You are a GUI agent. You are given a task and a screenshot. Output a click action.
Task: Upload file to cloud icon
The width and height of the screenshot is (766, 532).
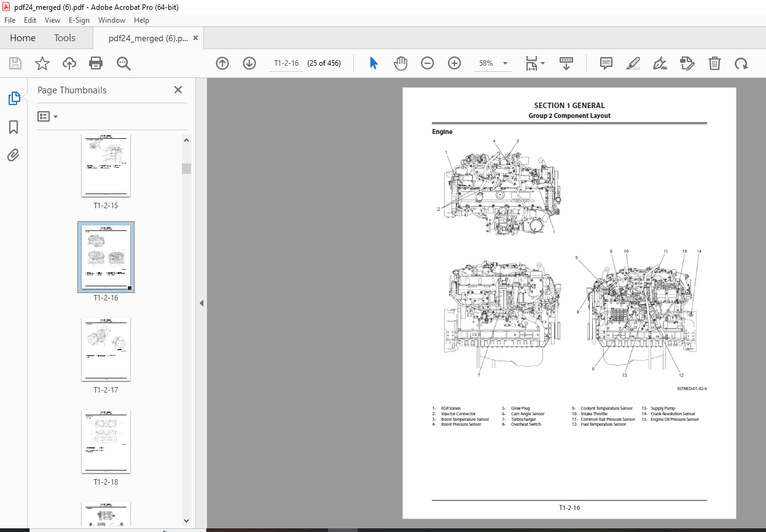pyautogui.click(x=69, y=63)
